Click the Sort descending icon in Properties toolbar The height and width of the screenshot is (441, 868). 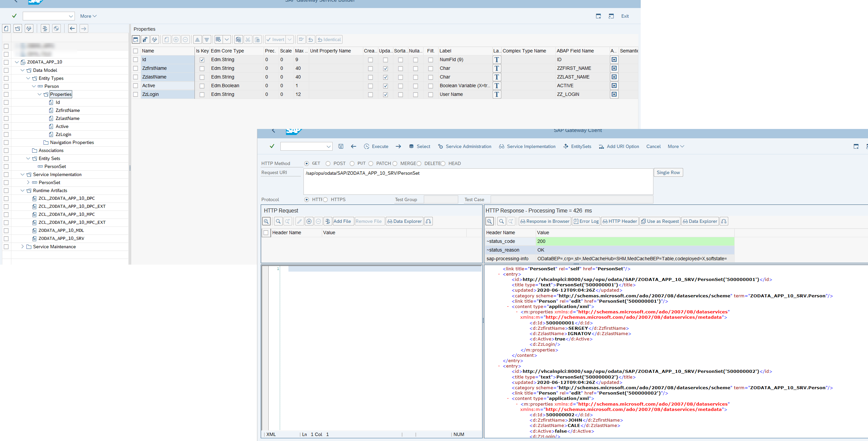[207, 40]
